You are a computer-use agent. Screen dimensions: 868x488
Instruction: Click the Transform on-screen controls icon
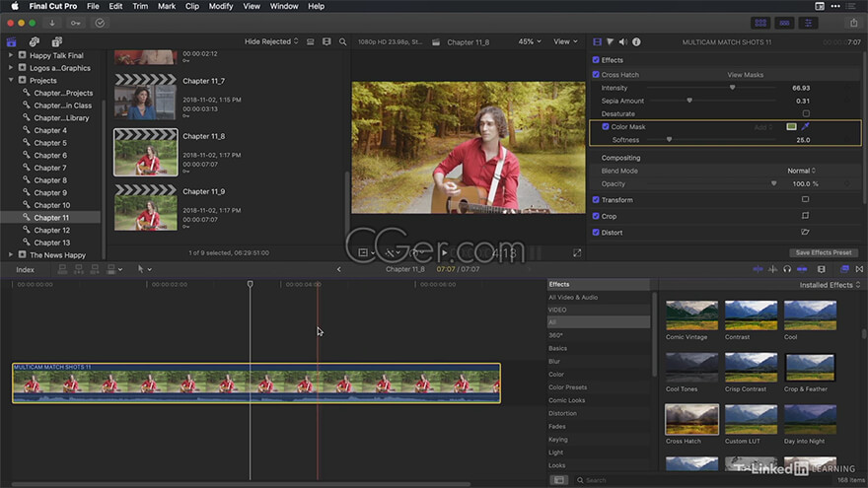point(806,199)
